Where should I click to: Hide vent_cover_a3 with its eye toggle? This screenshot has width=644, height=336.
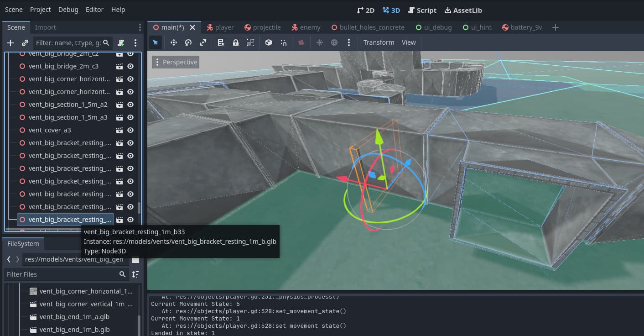(x=130, y=130)
